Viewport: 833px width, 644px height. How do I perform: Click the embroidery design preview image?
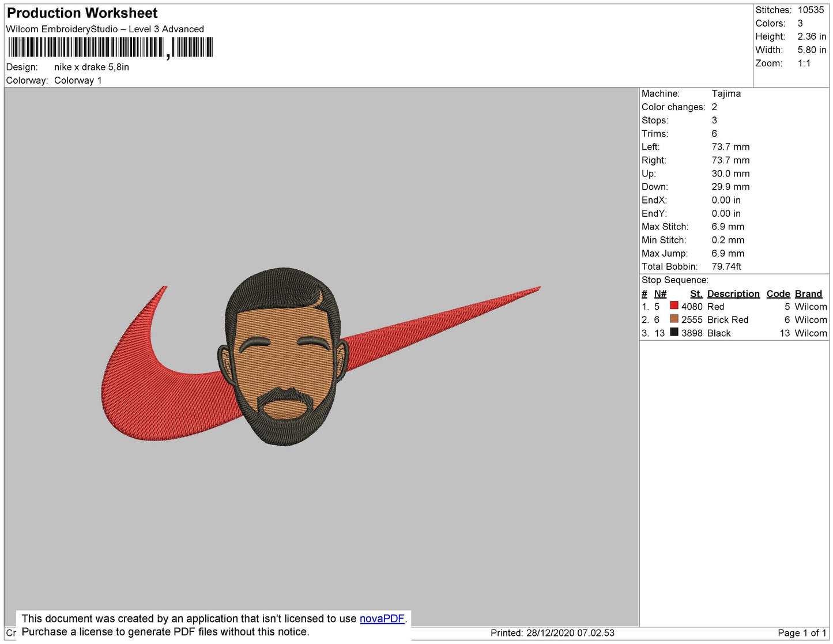pyautogui.click(x=321, y=357)
